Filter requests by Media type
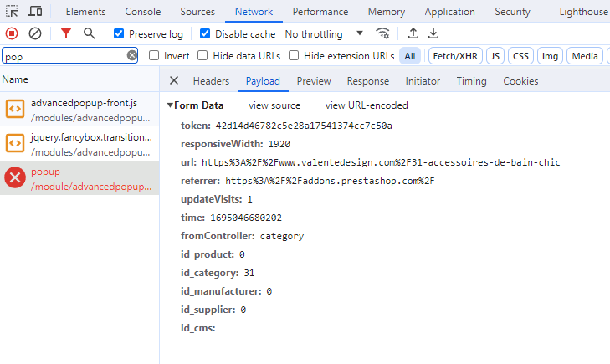610x364 pixels. [x=585, y=56]
